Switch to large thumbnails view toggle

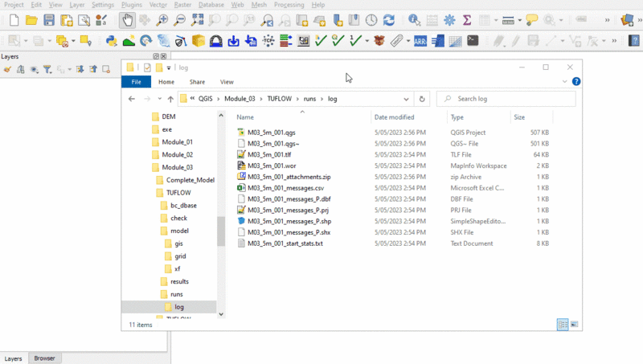[x=574, y=324]
